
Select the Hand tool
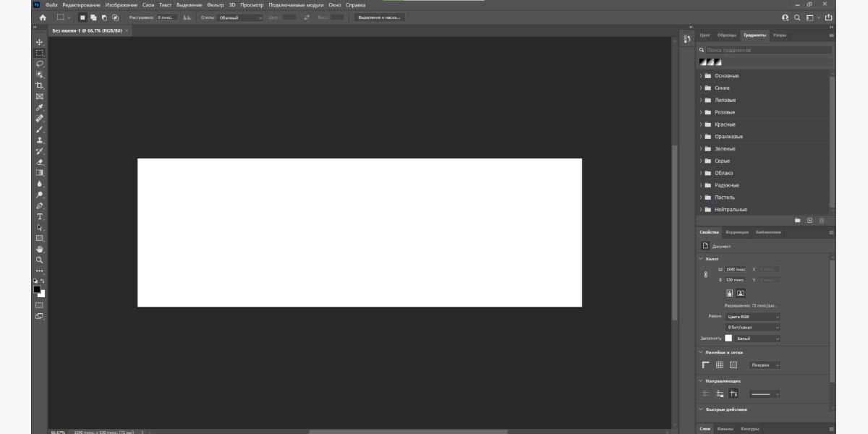(40, 249)
